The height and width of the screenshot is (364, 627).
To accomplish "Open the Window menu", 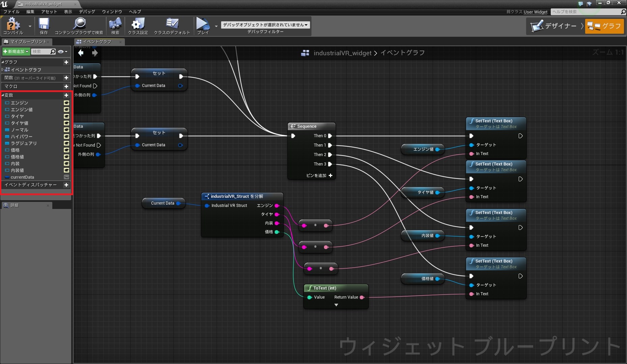I will (112, 11).
